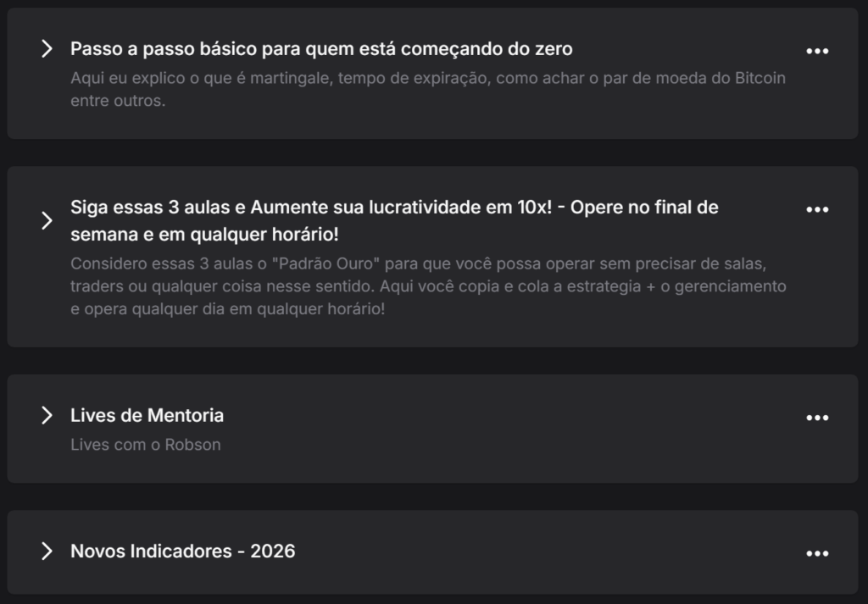Screen dimensions: 868x604
Task: Expand the Lives de Mentoria chevron
Action: [47, 415]
